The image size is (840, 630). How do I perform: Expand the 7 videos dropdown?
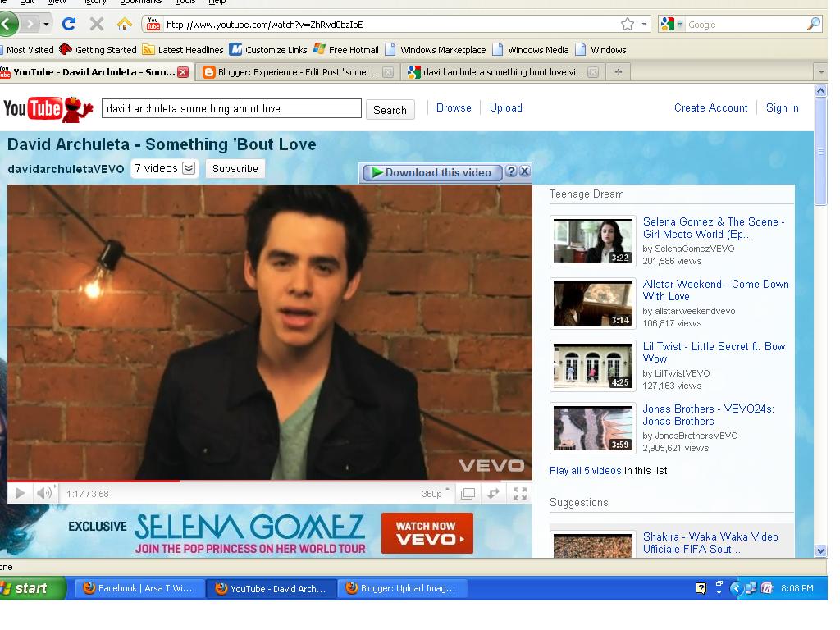point(189,168)
